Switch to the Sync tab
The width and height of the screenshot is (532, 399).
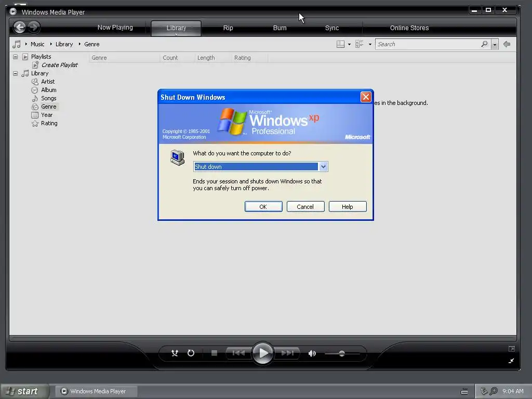pyautogui.click(x=332, y=28)
